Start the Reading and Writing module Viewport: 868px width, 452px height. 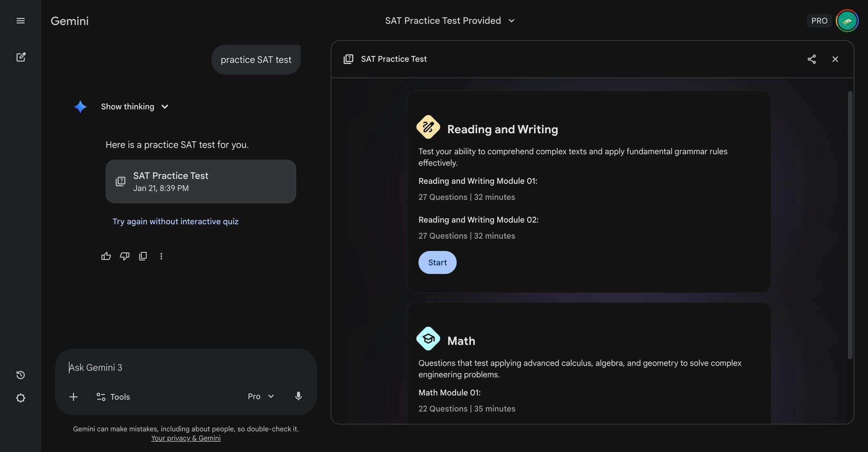coord(437,263)
